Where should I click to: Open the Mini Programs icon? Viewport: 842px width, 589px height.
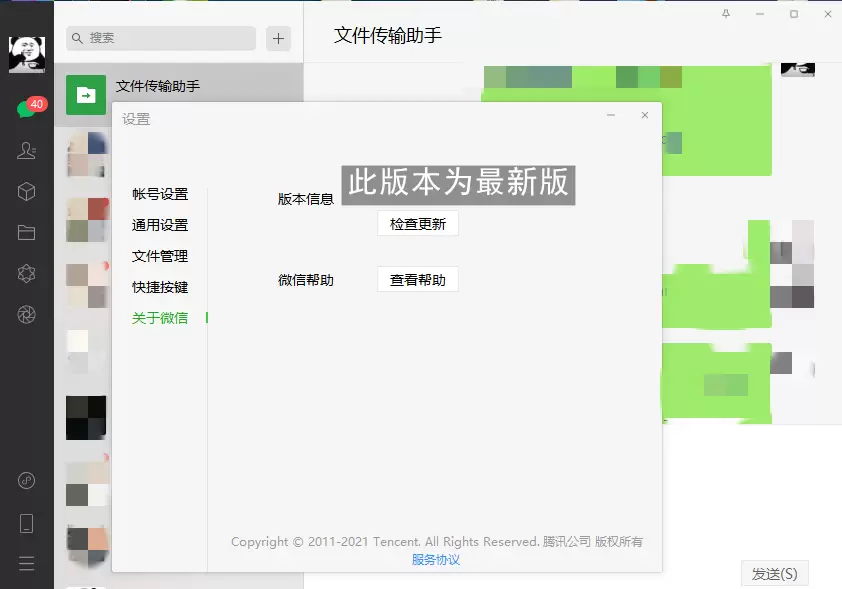(x=26, y=480)
